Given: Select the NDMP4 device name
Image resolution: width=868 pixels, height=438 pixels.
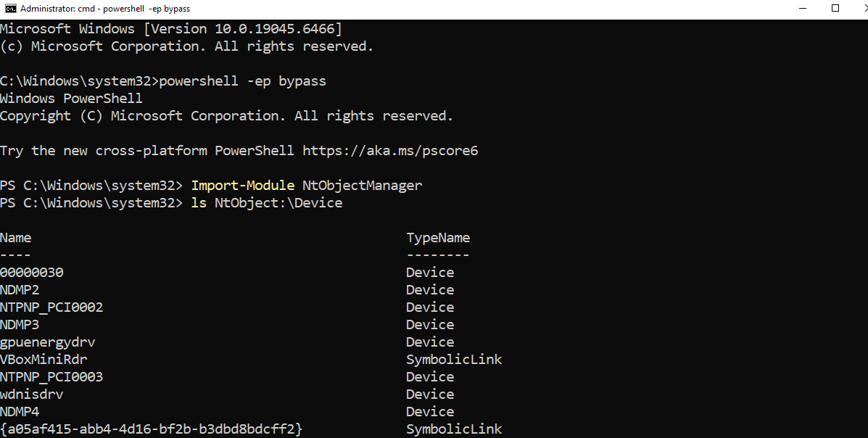Looking at the screenshot, I should tap(20, 412).
